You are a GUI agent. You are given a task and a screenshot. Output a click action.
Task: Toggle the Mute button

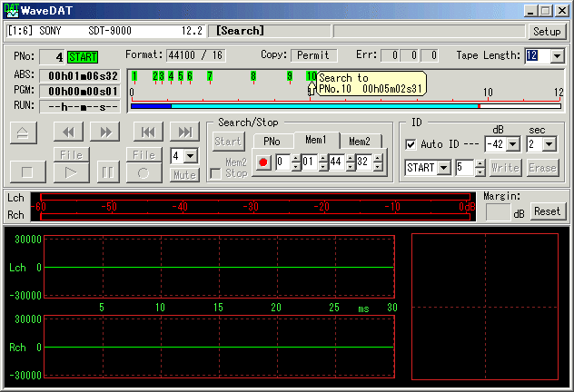coord(184,174)
